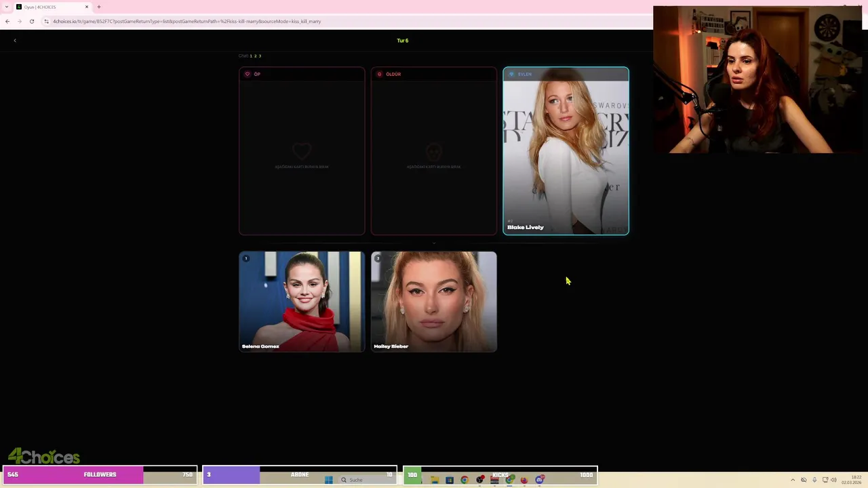This screenshot has width=868, height=488.
Task: Open Discord from the taskbar
Action: [539, 480]
